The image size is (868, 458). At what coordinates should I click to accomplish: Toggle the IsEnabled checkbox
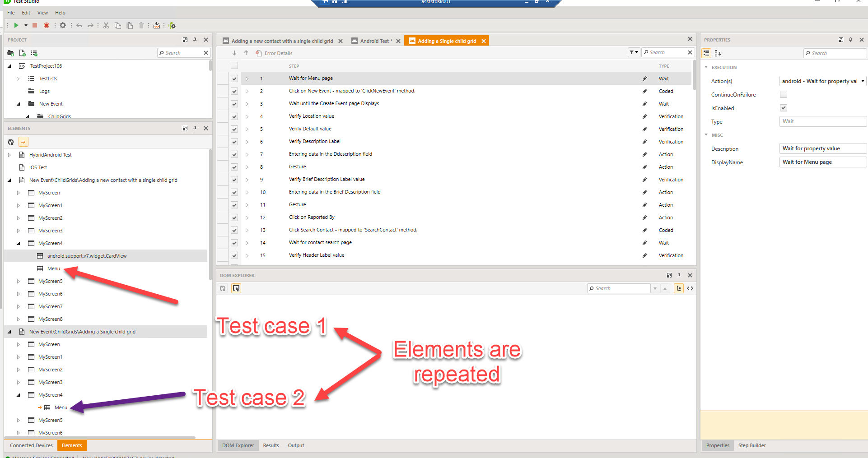[x=784, y=108]
